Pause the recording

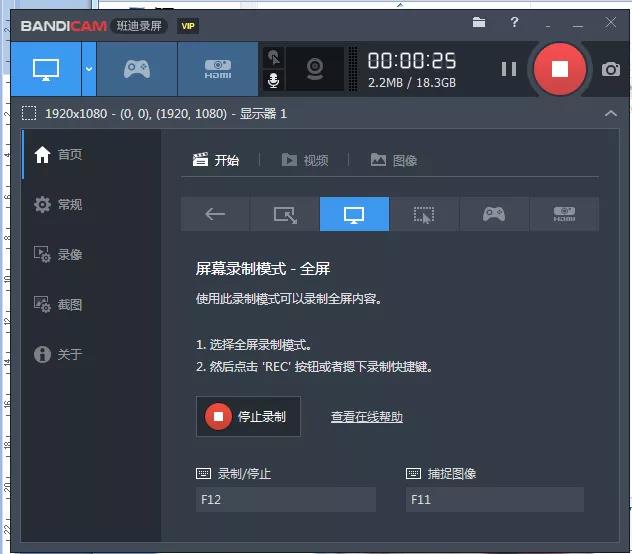[509, 69]
